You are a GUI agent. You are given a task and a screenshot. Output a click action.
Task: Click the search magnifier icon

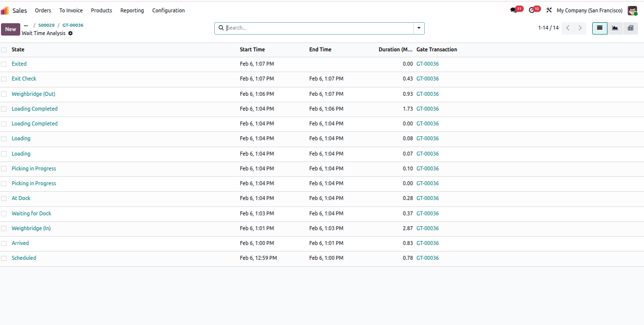[x=221, y=28]
